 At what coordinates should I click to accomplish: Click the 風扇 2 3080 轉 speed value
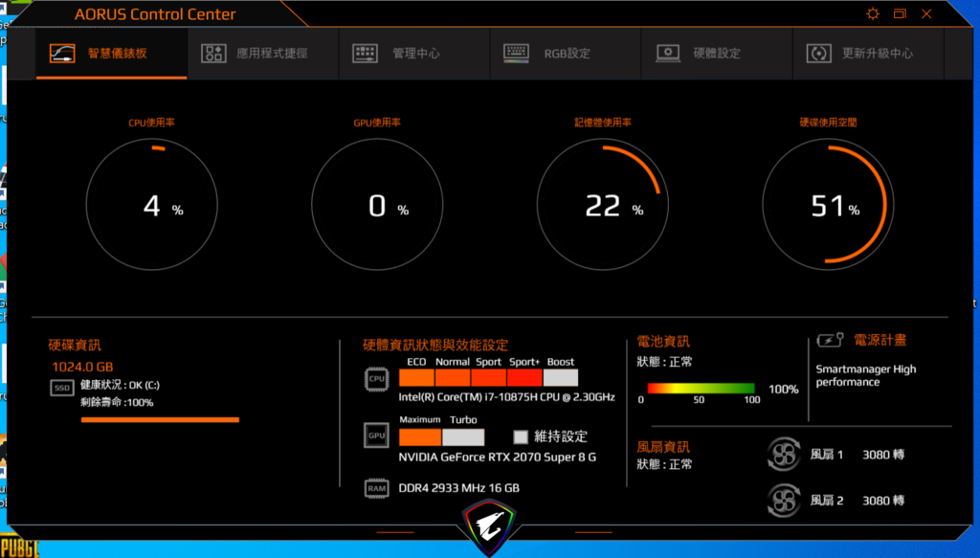(883, 501)
